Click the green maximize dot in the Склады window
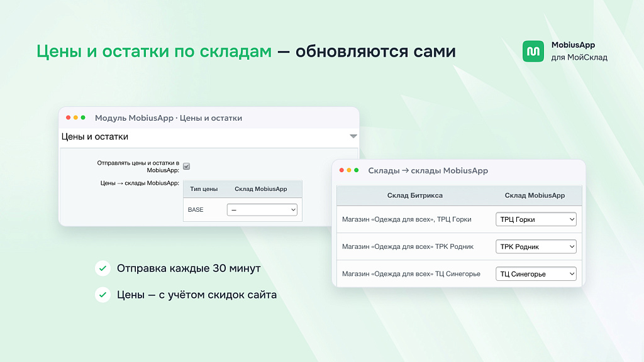This screenshot has width=644, height=362. pyautogui.click(x=357, y=170)
